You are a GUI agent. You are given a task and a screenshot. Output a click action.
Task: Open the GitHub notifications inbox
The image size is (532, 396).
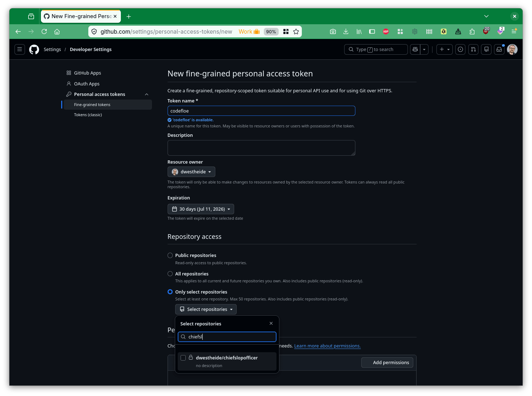coord(499,49)
